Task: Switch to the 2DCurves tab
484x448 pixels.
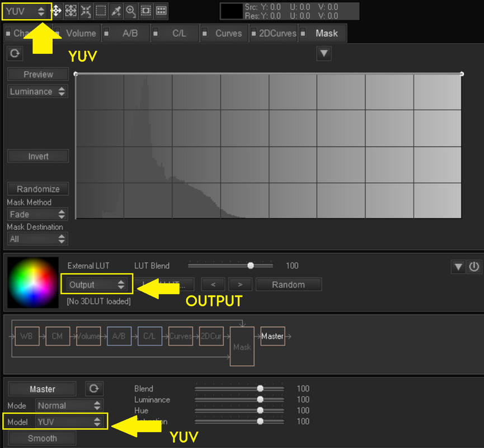Action: 274,33
